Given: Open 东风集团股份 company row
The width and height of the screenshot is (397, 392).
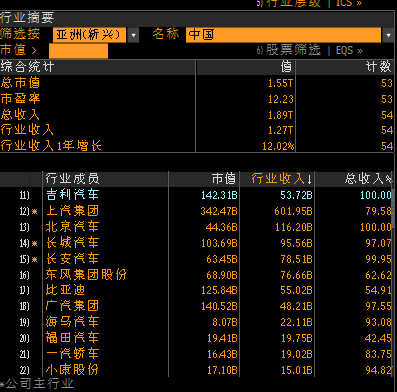Looking at the screenshot, I should coord(86,275).
